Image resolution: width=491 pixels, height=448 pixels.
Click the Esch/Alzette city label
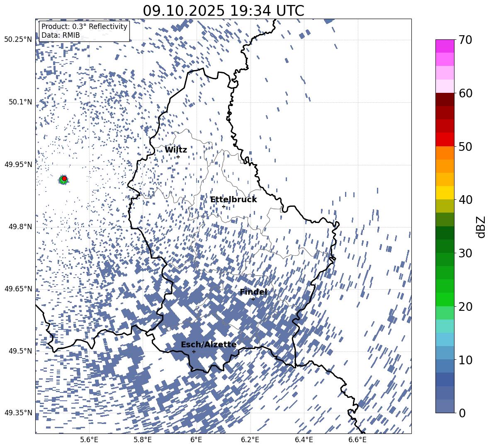[209, 345]
